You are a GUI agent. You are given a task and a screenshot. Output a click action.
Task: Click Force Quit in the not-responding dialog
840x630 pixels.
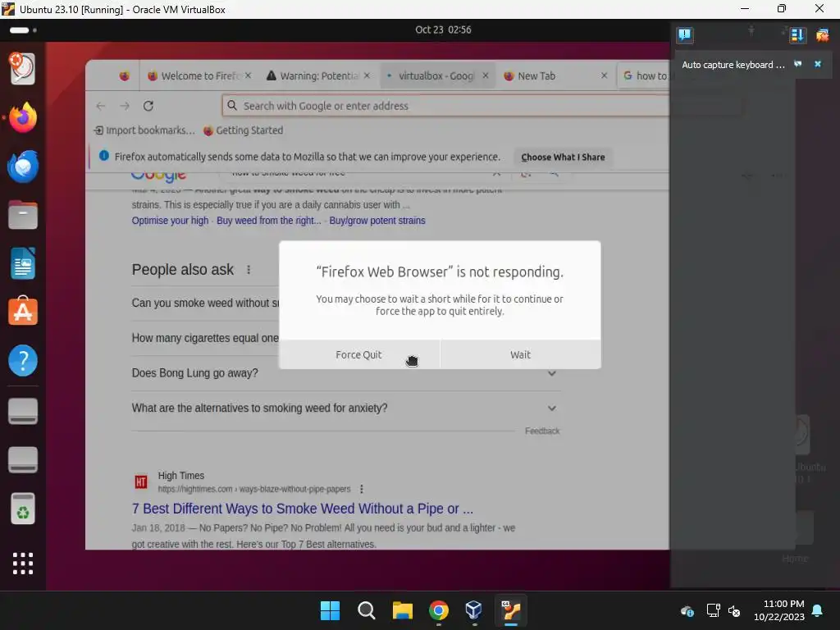pos(359,354)
